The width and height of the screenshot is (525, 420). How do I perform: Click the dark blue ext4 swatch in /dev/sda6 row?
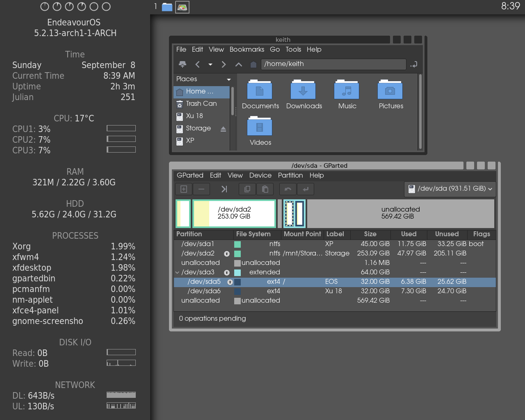237,291
